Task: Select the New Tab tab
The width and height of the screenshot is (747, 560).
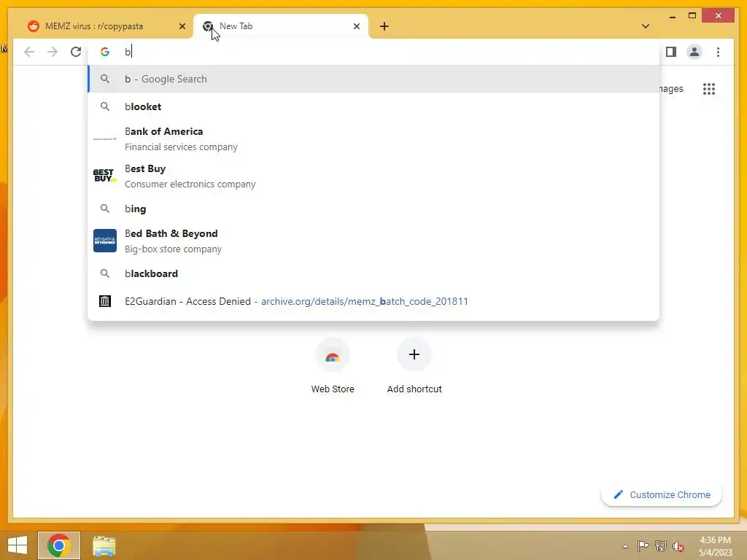Action: (281, 26)
